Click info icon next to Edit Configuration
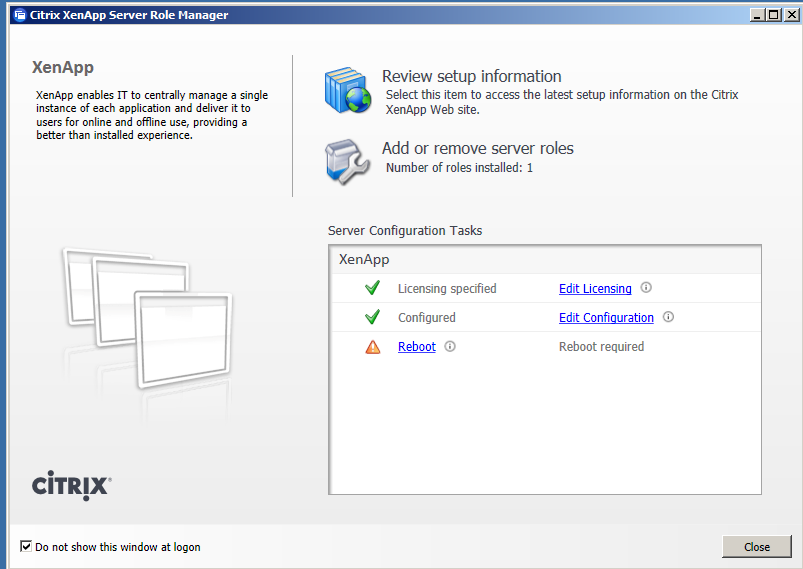The width and height of the screenshot is (803, 569). pyautogui.click(x=668, y=317)
